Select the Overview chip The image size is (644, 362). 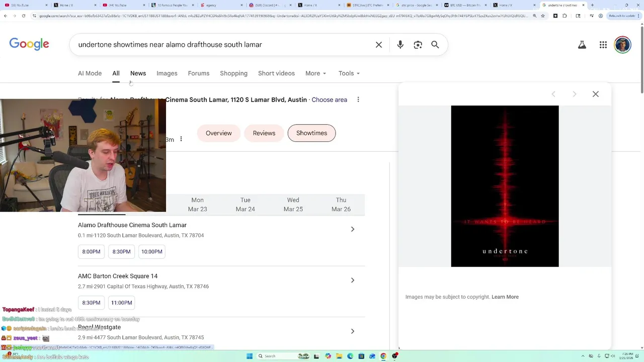coord(219,133)
